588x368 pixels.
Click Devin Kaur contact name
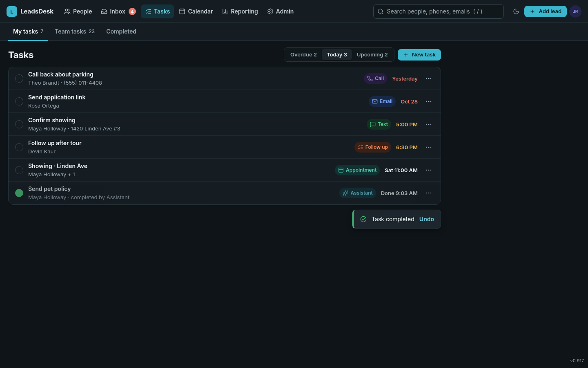[x=42, y=152]
